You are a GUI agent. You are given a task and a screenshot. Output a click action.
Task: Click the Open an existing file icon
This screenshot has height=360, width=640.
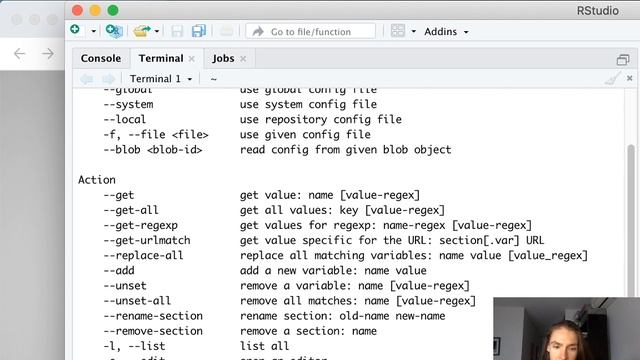pos(142,31)
